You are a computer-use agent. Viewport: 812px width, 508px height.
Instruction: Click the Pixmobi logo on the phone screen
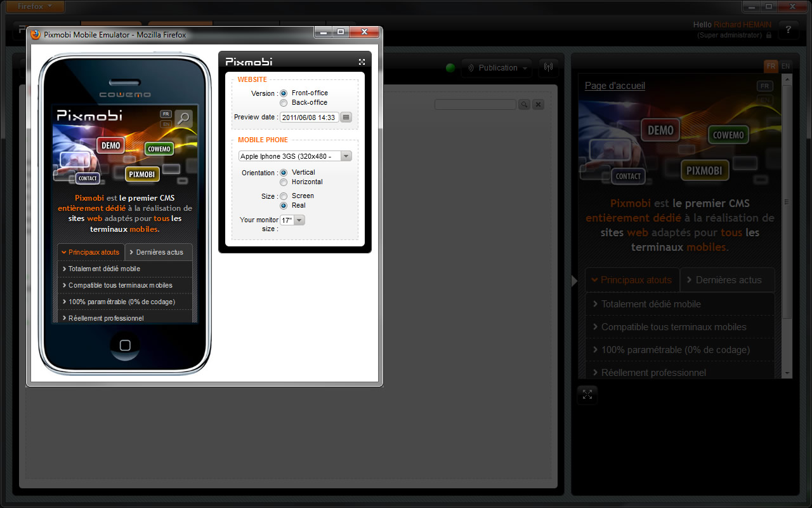[x=89, y=115]
